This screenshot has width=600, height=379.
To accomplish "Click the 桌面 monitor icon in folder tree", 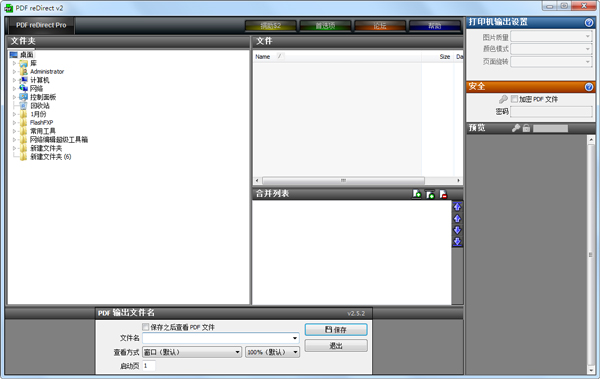I will tap(14, 55).
